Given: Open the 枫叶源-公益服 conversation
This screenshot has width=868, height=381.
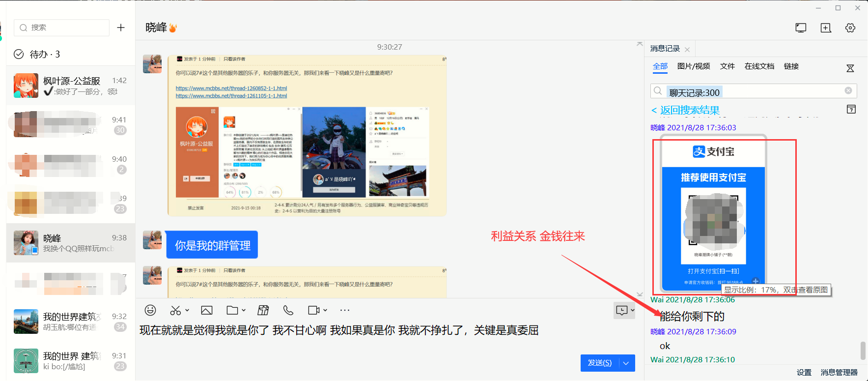Looking at the screenshot, I should point(71,86).
